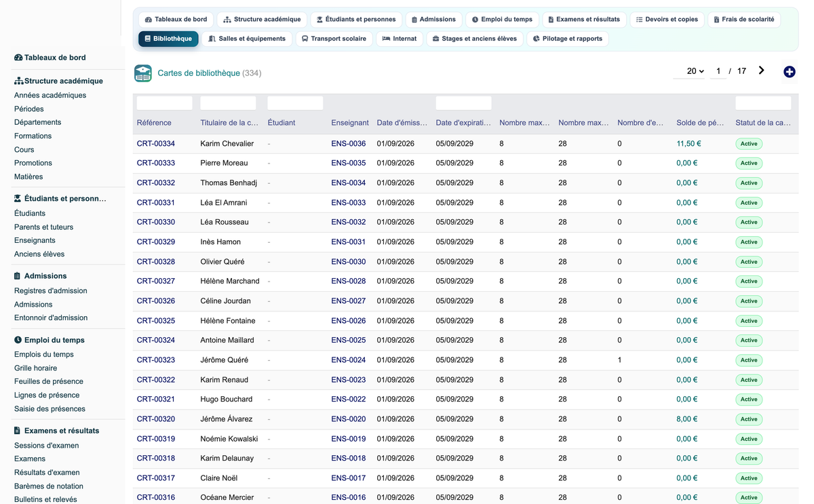
Task: Click the Étudiant filter input
Action: (x=295, y=103)
